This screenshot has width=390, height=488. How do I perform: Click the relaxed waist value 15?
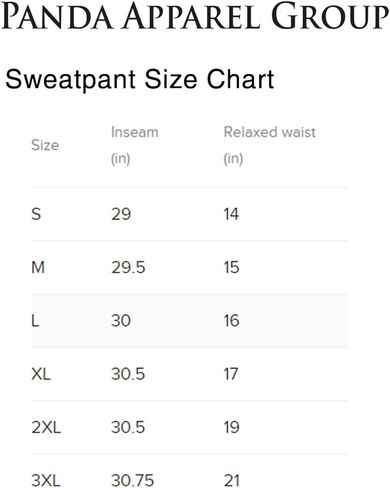232,267
